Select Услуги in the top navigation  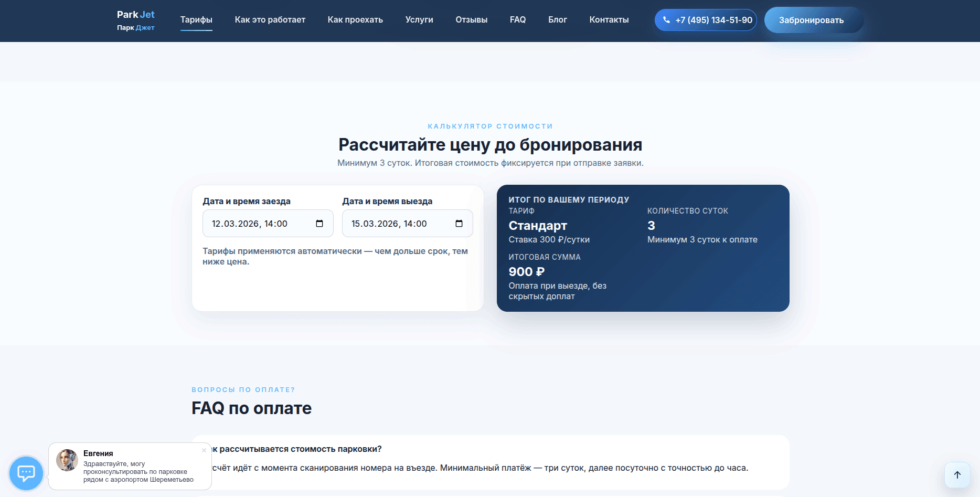(x=419, y=20)
